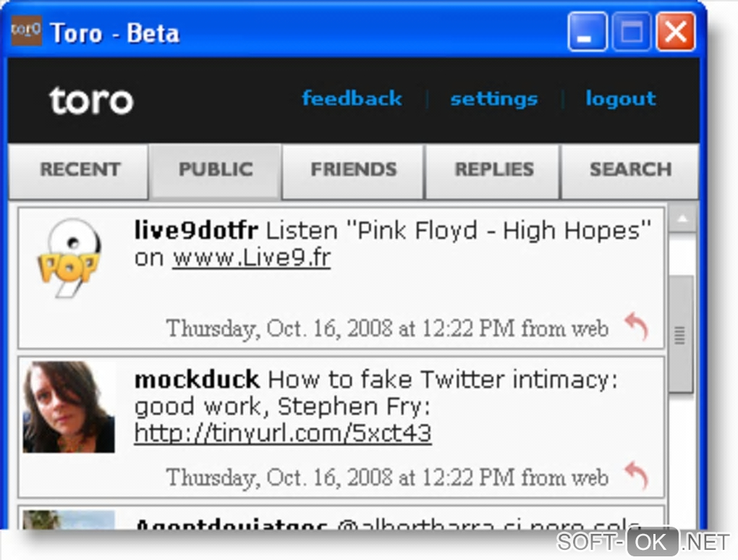This screenshot has width=738, height=560.
Task: Click the scrollbar up arrow
Action: click(682, 219)
